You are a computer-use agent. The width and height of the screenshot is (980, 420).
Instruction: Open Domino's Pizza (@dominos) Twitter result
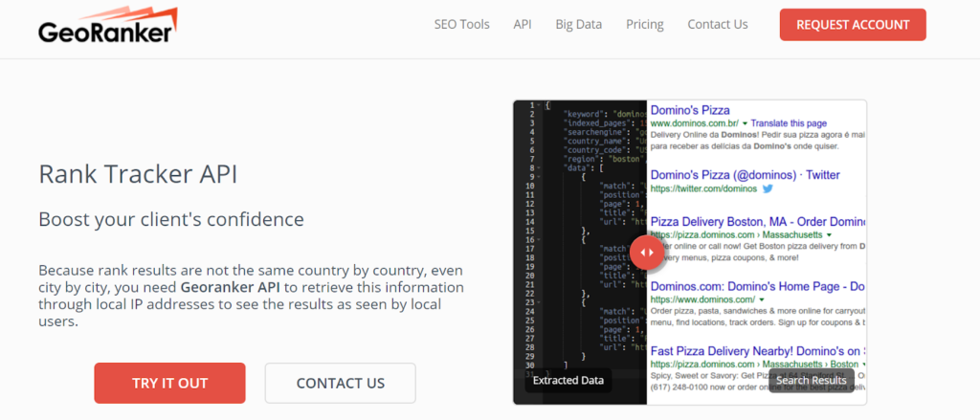745,175
